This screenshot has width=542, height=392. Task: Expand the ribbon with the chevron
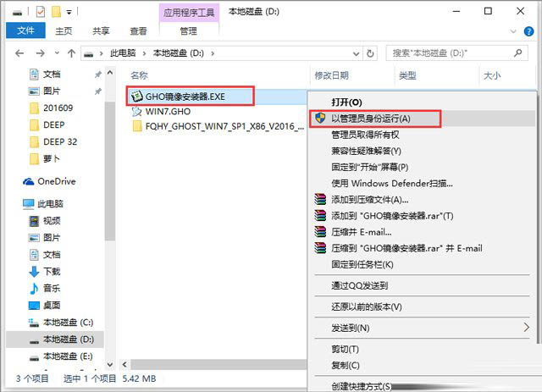513,31
